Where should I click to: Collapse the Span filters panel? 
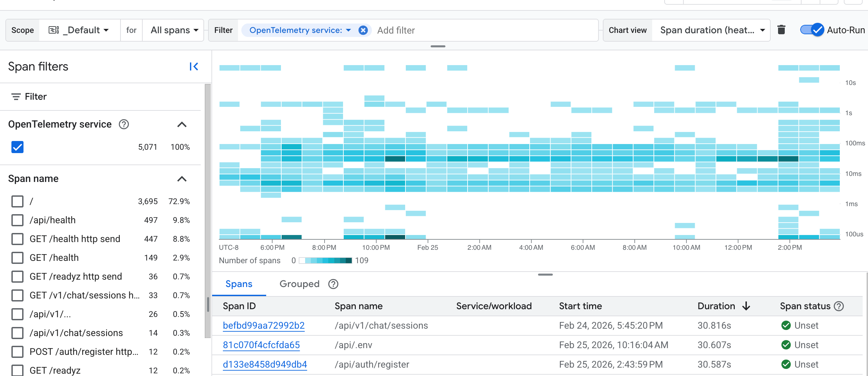coord(194,66)
